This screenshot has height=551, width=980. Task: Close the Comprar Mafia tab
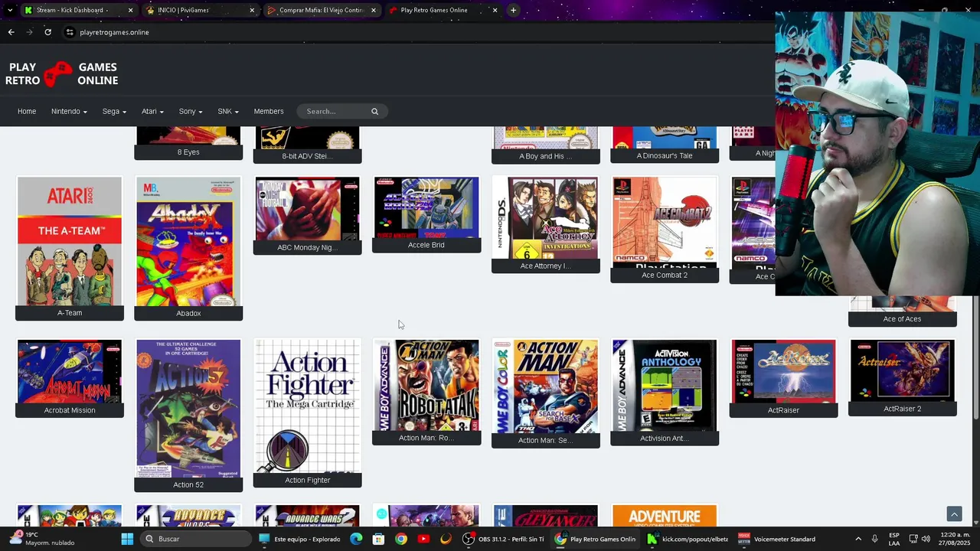374,10
